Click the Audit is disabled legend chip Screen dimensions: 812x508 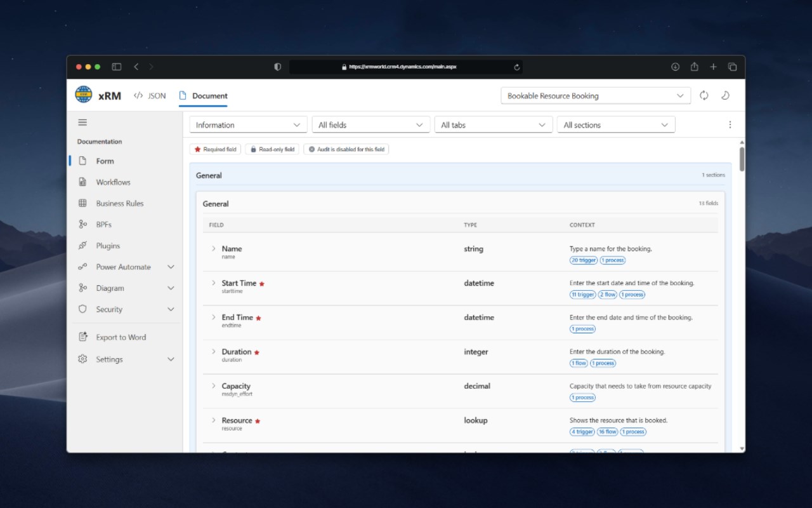(346, 149)
